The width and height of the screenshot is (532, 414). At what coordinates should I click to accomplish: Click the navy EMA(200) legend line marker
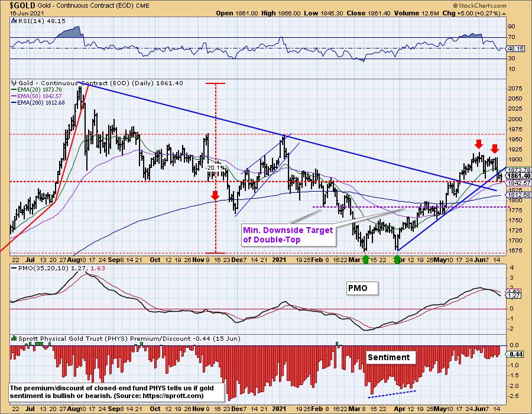(x=14, y=103)
